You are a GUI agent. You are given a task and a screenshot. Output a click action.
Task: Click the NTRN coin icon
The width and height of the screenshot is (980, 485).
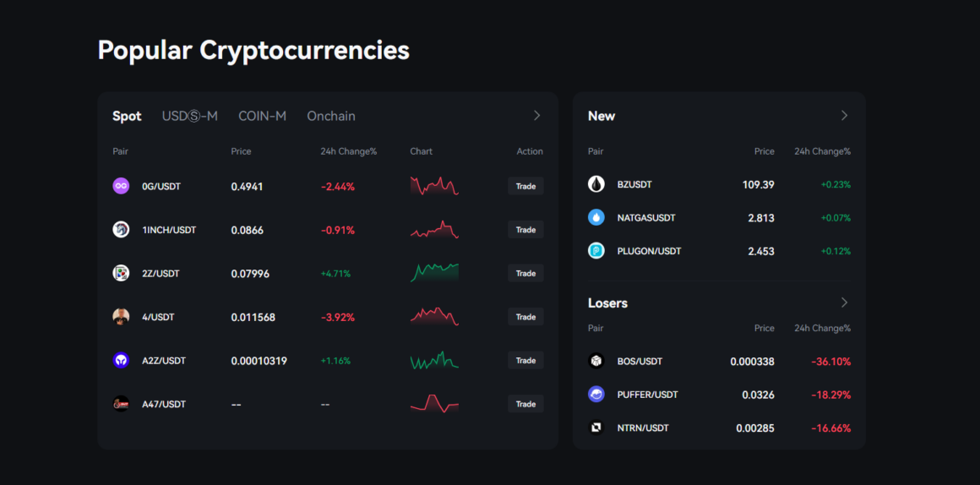(596, 428)
